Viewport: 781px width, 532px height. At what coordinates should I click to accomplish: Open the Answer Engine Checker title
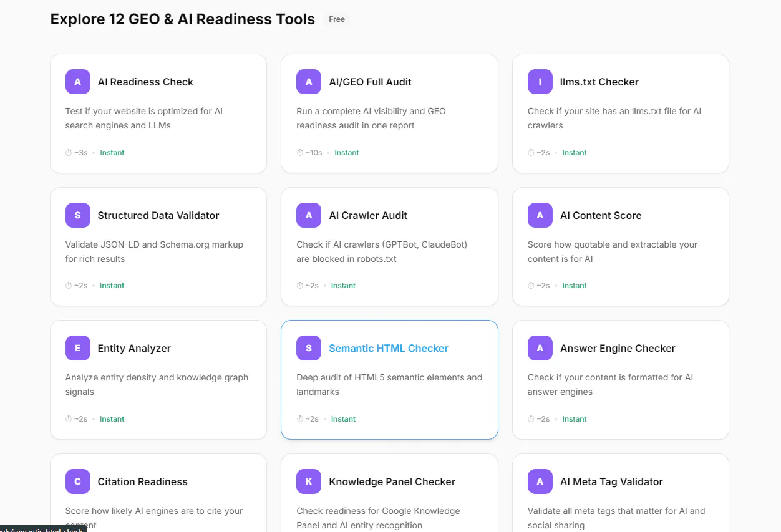point(618,348)
